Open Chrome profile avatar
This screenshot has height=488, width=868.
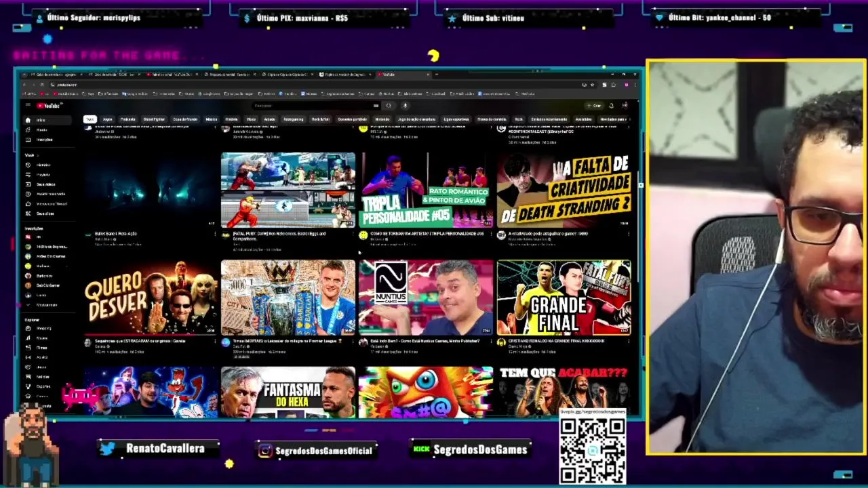(627, 85)
